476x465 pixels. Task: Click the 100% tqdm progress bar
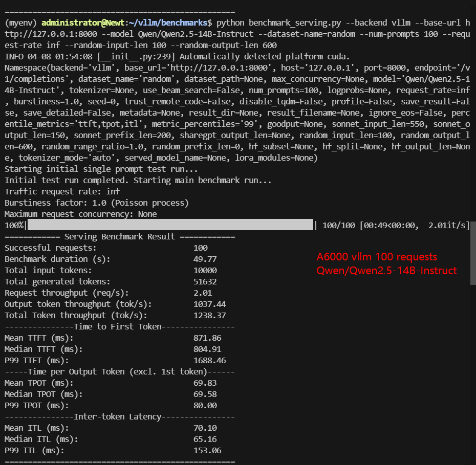click(x=170, y=225)
